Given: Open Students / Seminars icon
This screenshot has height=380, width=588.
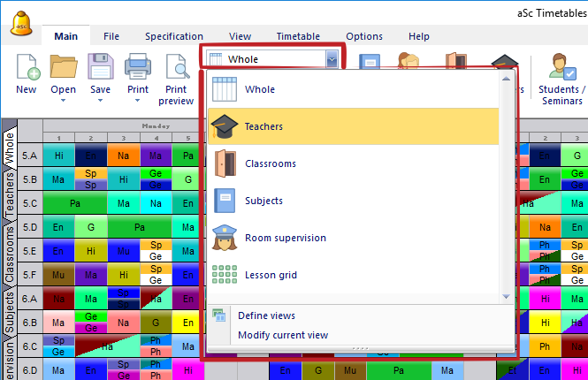Looking at the screenshot, I should pos(561,67).
